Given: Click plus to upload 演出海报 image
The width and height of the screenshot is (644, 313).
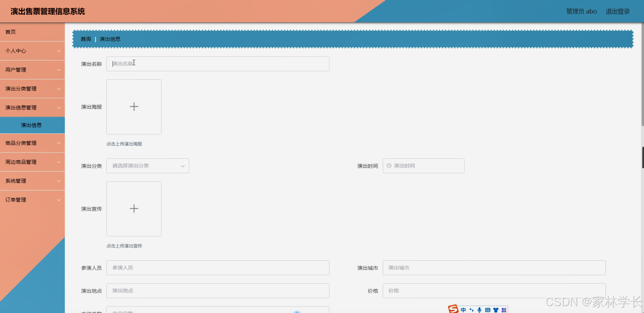Looking at the screenshot, I should click(134, 107).
